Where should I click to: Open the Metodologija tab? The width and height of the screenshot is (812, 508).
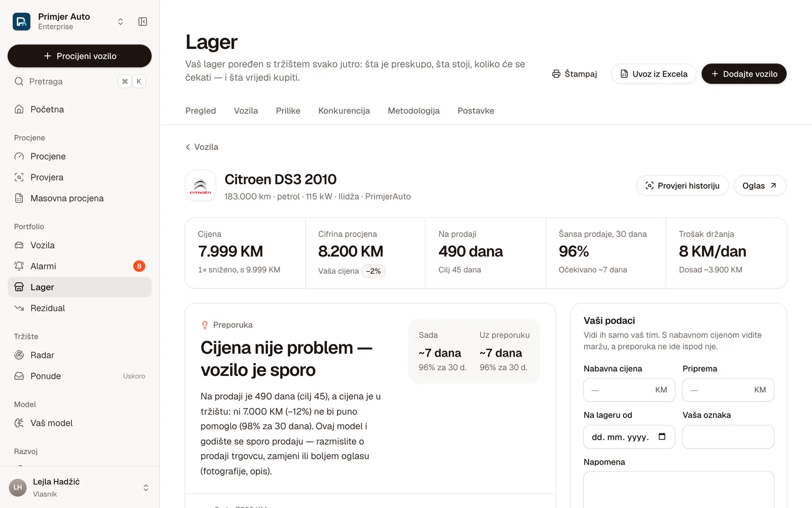coord(414,111)
